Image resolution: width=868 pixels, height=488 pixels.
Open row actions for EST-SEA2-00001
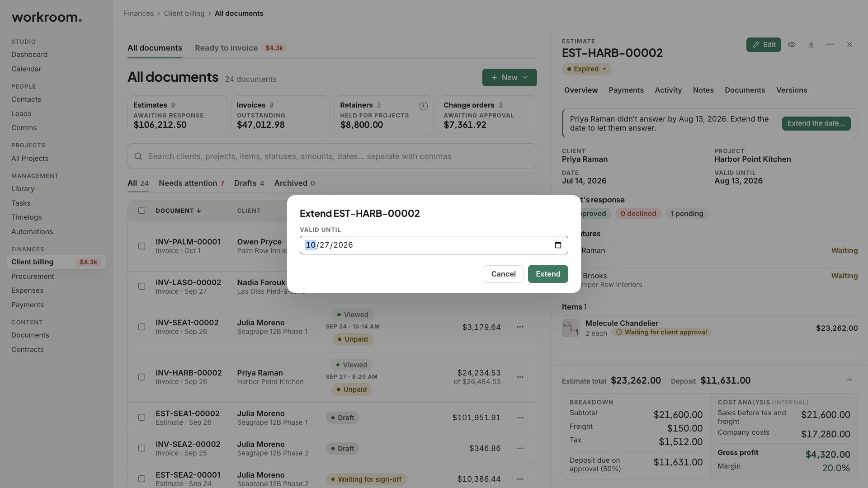click(520, 479)
